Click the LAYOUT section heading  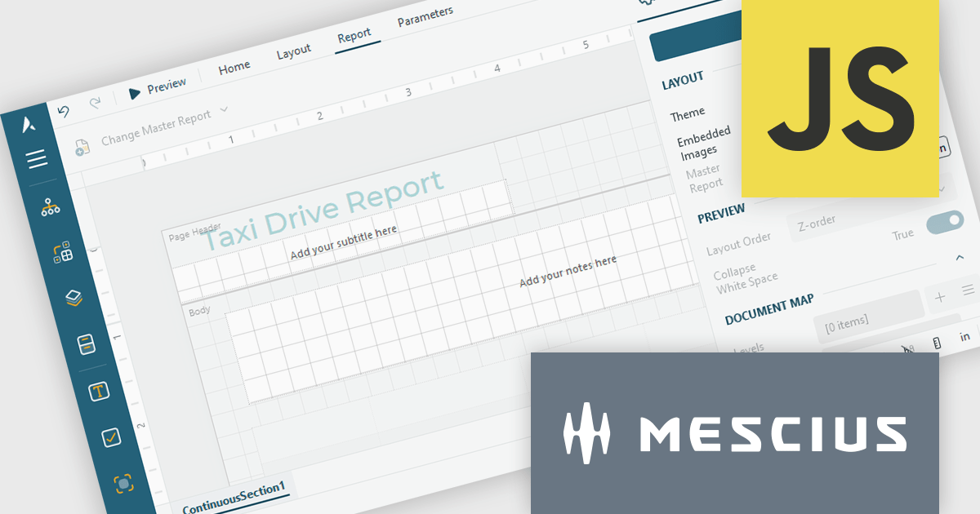pos(683,81)
